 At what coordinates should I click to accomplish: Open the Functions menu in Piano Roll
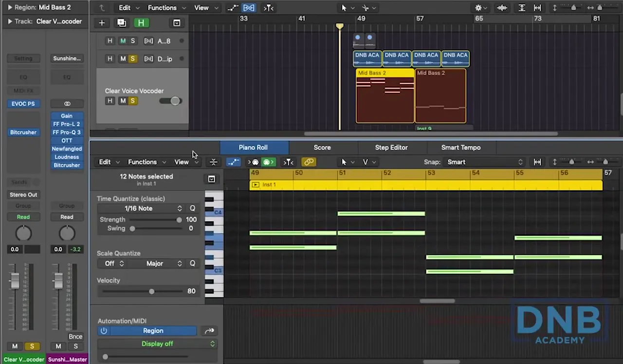pos(147,162)
